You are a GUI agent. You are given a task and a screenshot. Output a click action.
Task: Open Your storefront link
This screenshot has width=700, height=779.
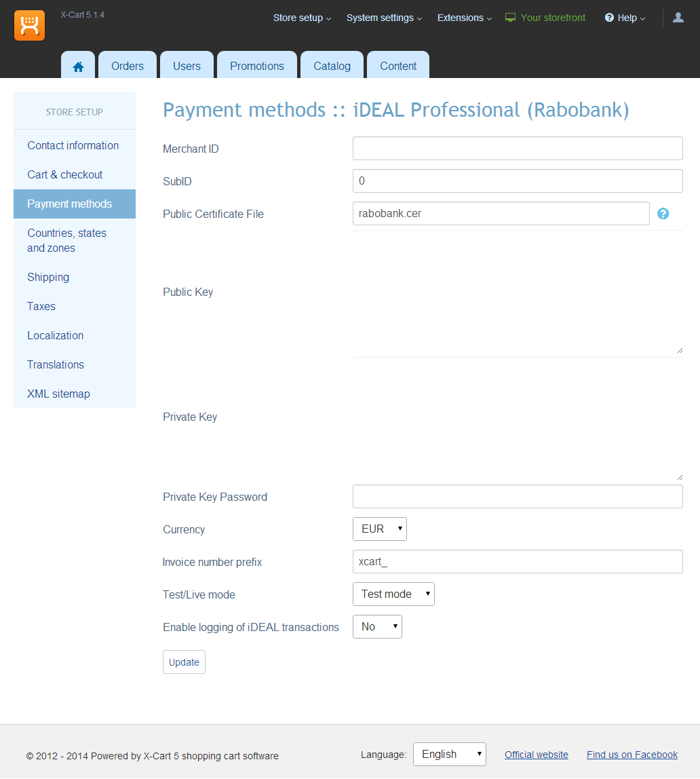545,18
